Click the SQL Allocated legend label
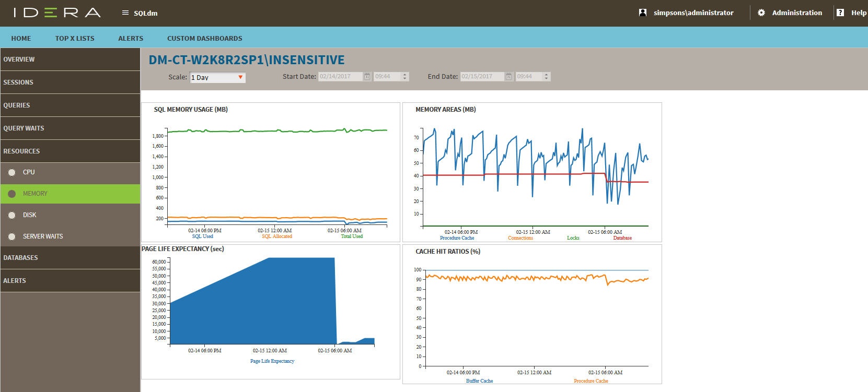 (x=276, y=236)
